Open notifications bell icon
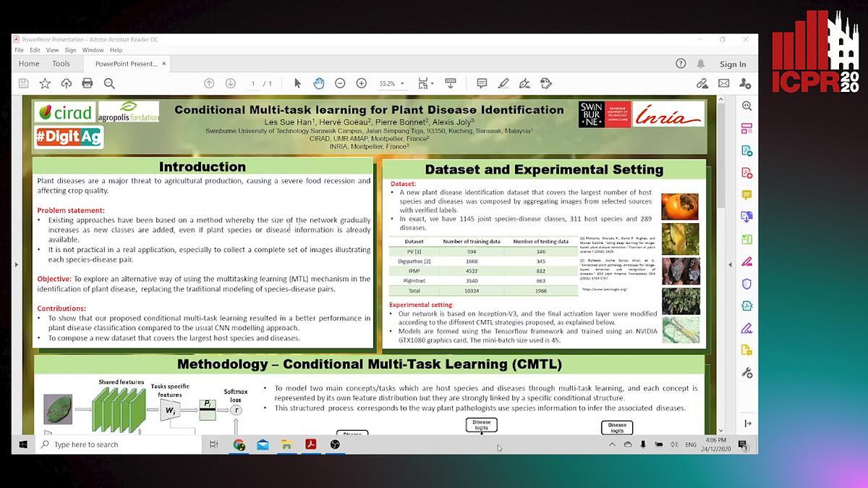This screenshot has height=488, width=868. pos(701,64)
